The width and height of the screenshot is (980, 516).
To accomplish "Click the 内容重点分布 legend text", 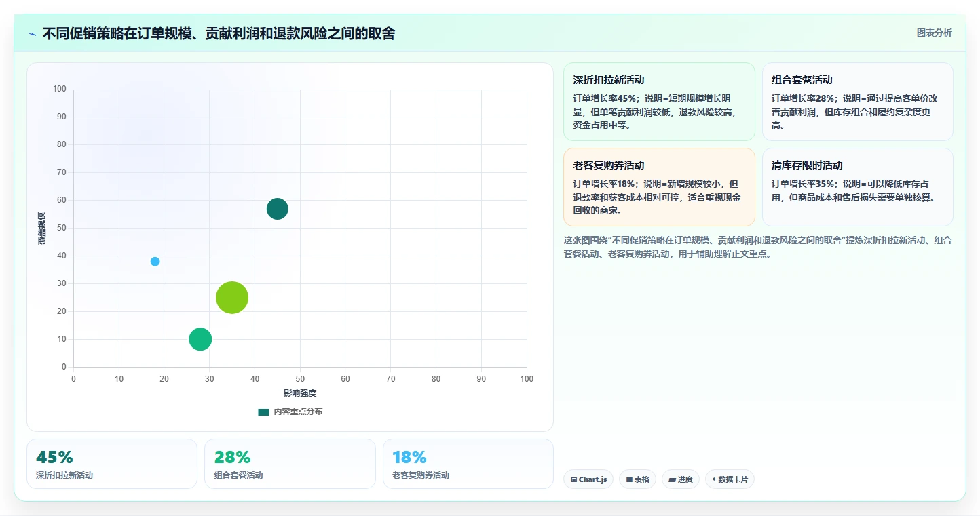I will tap(298, 412).
